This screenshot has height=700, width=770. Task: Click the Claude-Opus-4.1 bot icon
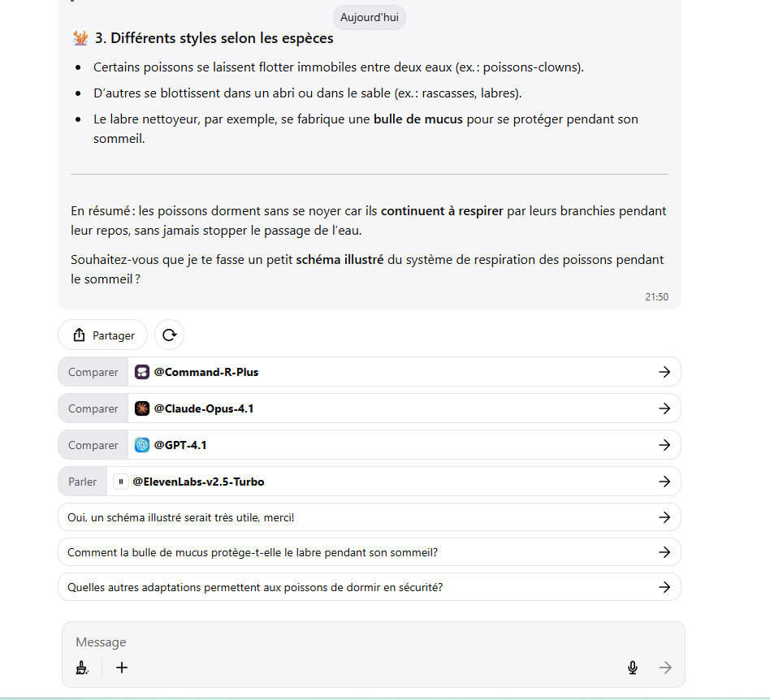click(142, 408)
